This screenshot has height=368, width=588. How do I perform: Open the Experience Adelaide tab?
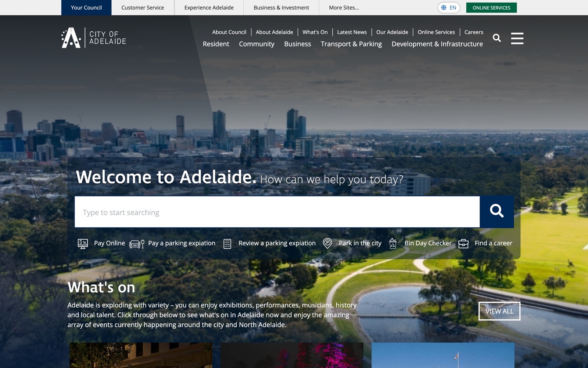209,8
